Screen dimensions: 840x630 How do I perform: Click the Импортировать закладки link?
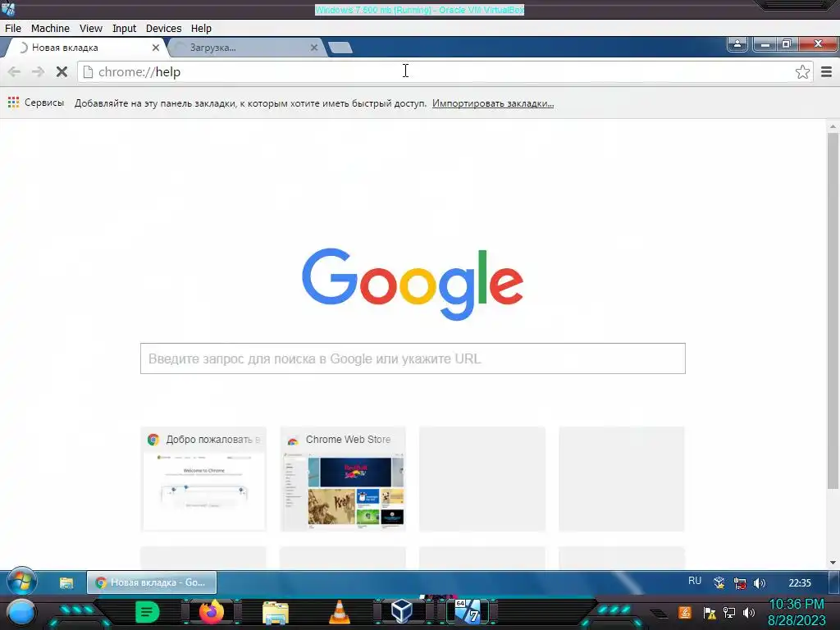pos(493,103)
